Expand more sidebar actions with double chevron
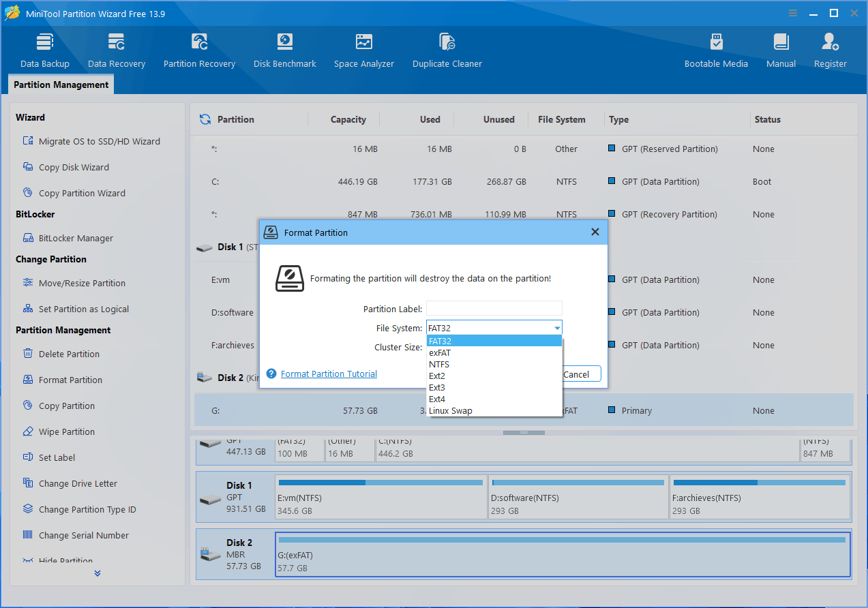 [x=98, y=573]
